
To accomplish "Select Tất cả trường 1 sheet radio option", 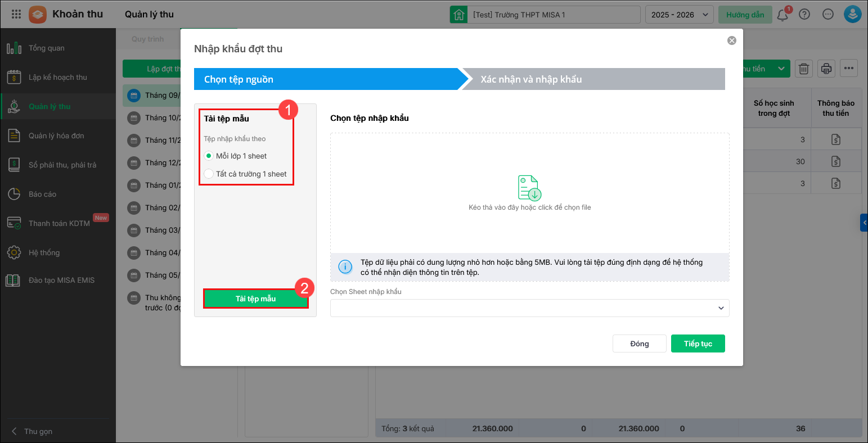I will coord(209,174).
